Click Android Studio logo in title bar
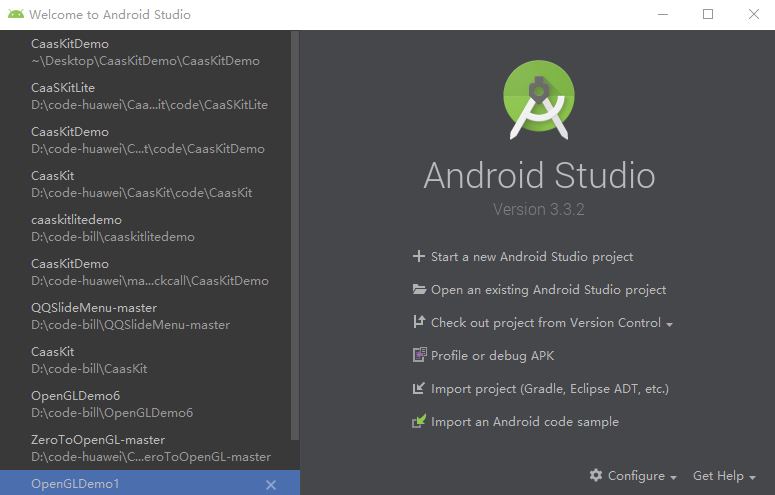The image size is (775, 495). [16, 14]
